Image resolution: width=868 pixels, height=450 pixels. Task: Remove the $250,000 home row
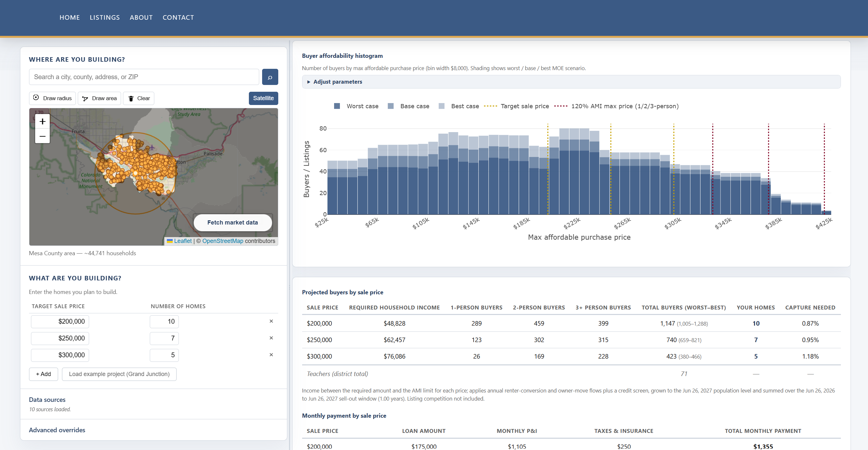click(x=271, y=338)
